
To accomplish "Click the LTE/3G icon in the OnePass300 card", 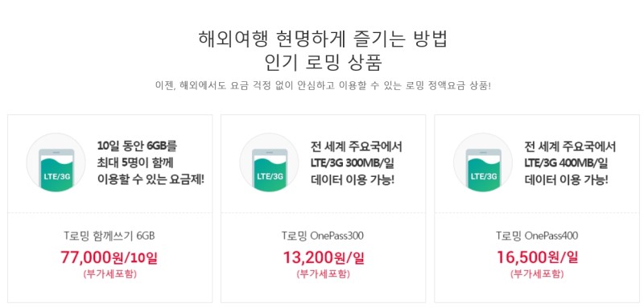I will [x=270, y=162].
